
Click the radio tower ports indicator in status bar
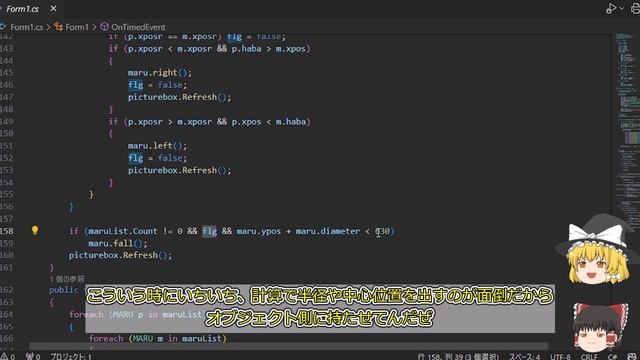point(33,356)
